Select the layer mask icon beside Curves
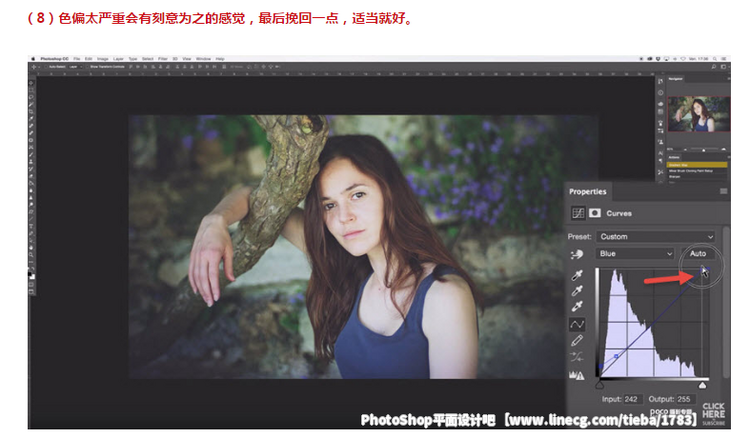This screenshot has width=750, height=438. coord(595,213)
